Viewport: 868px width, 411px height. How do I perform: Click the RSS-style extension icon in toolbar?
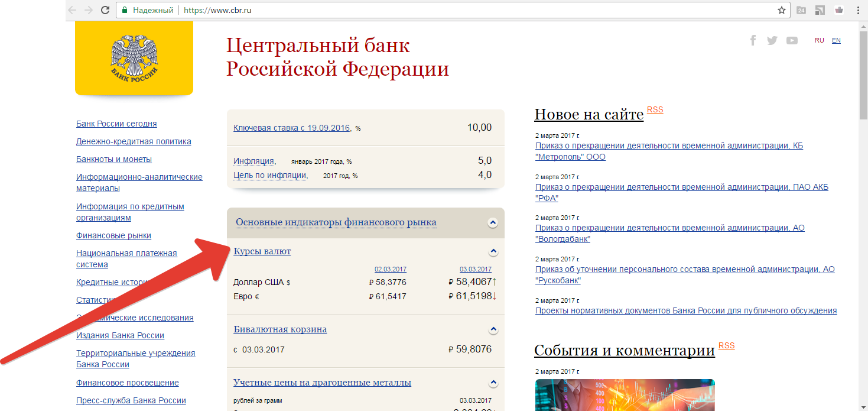click(820, 10)
